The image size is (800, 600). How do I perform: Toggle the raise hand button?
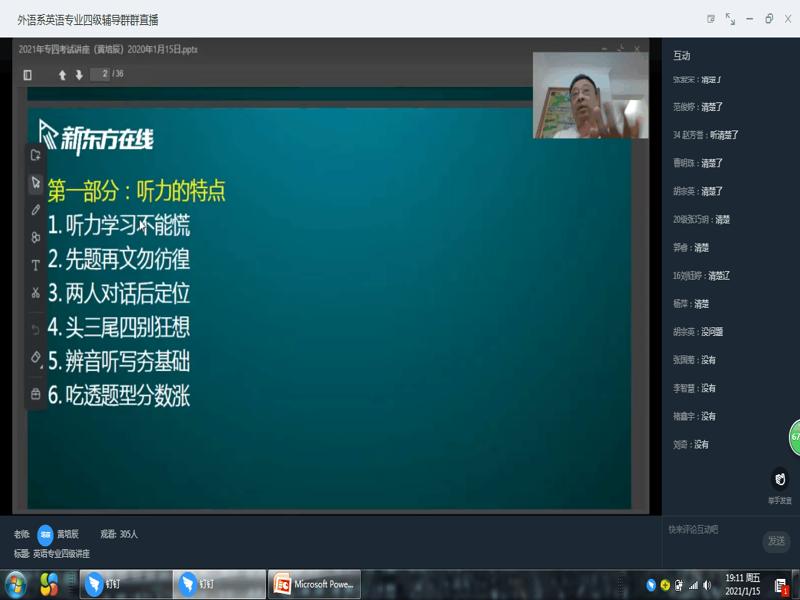779,481
